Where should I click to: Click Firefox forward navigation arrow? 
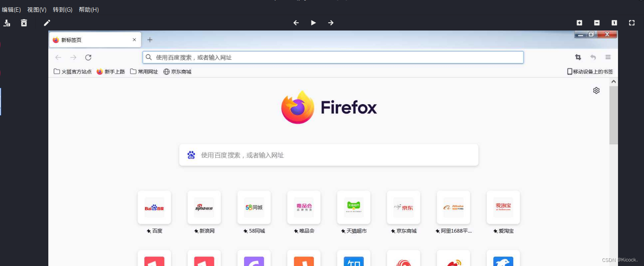coord(73,57)
